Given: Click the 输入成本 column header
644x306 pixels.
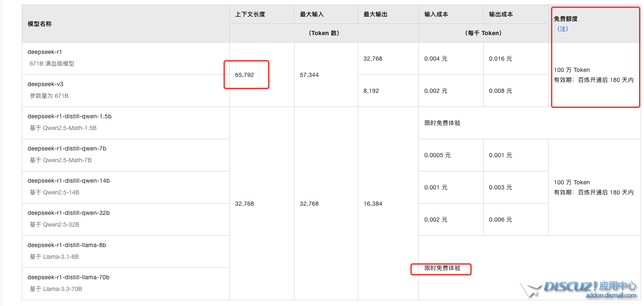Looking at the screenshot, I should [x=436, y=14].
